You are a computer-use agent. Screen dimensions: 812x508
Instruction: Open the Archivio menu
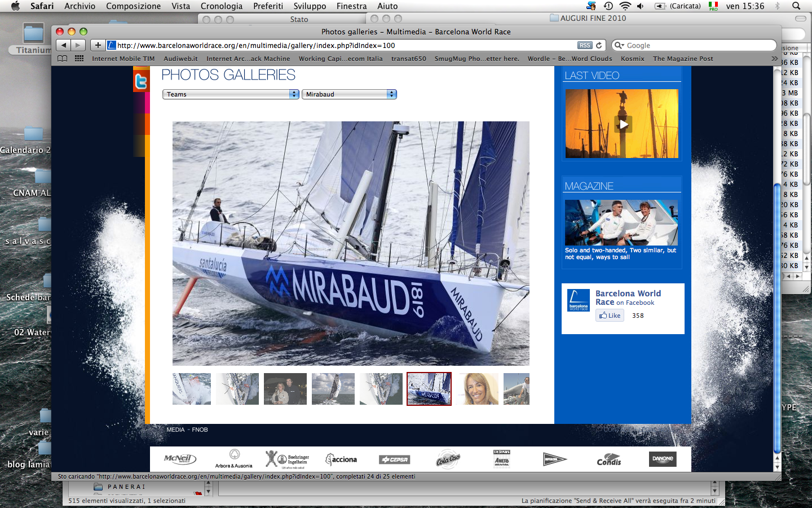pos(80,6)
